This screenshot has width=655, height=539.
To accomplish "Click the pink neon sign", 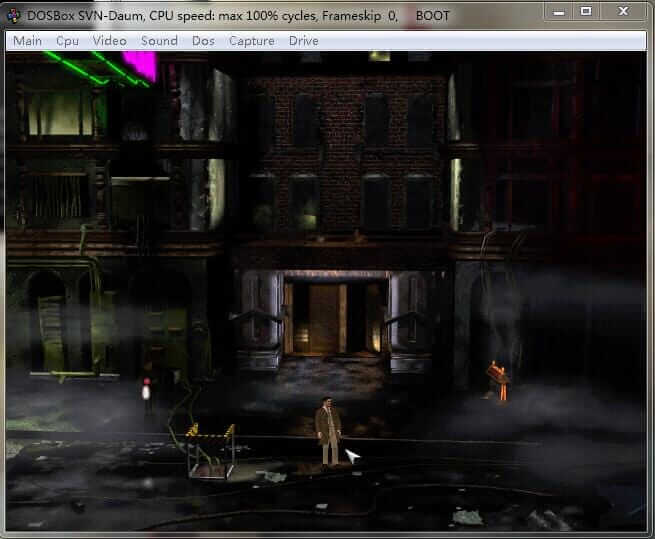I will click(140, 64).
